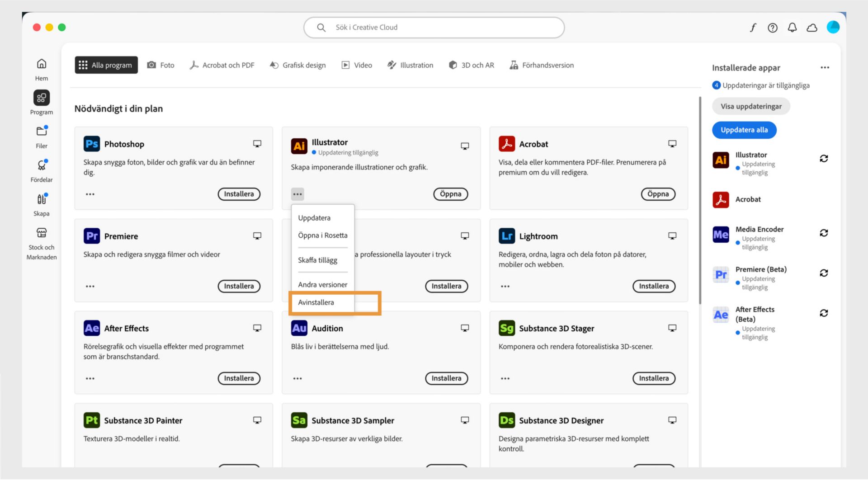Open Stock och Marknaden sidebar icon

click(x=42, y=233)
